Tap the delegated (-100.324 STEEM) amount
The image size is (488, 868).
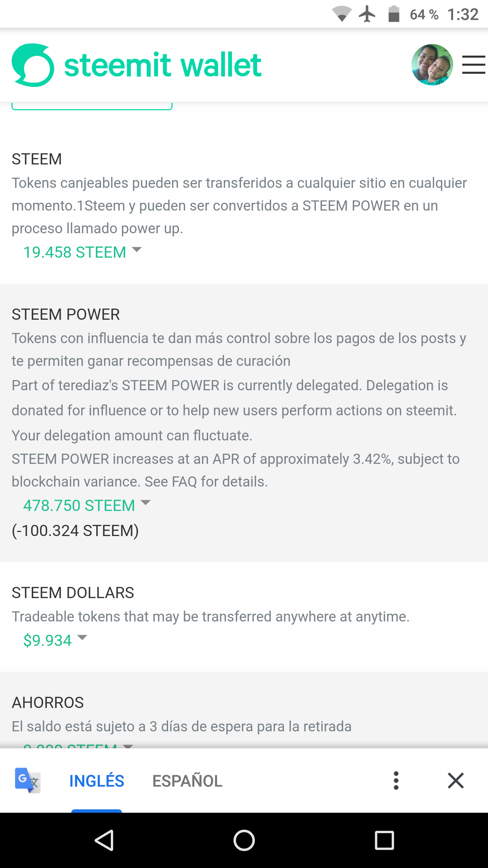coord(75,531)
